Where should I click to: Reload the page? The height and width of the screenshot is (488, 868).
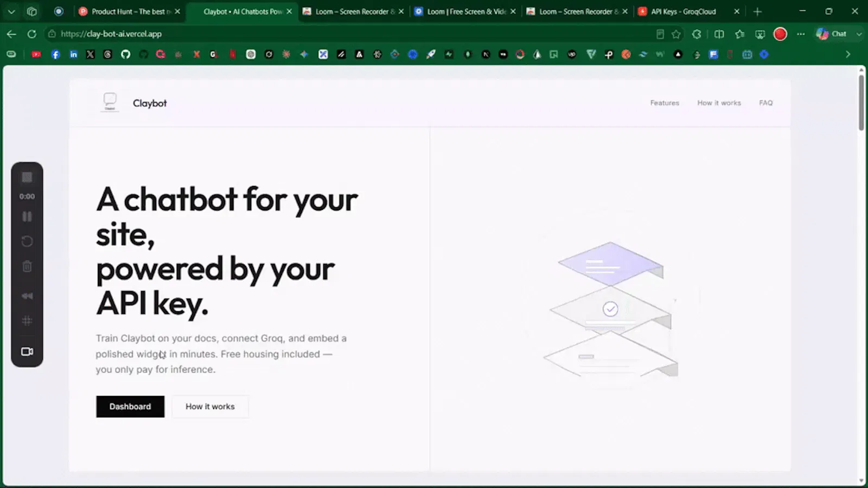[x=32, y=34]
